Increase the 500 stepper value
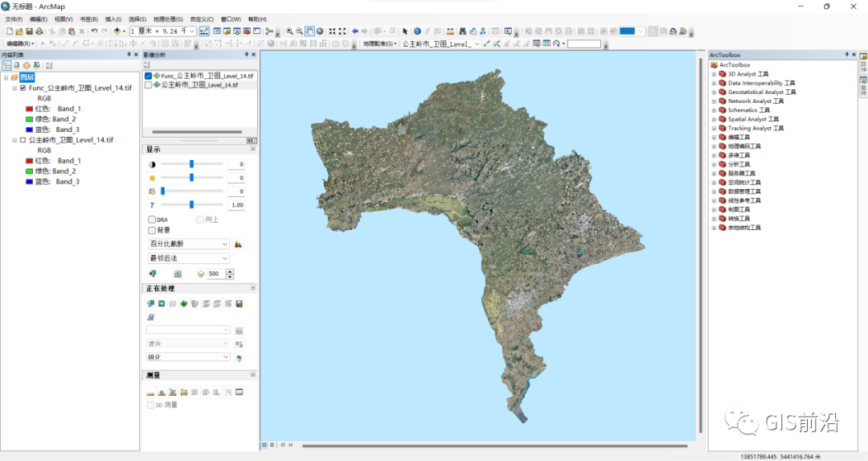Viewport: 868px width, 461px height. pos(230,271)
